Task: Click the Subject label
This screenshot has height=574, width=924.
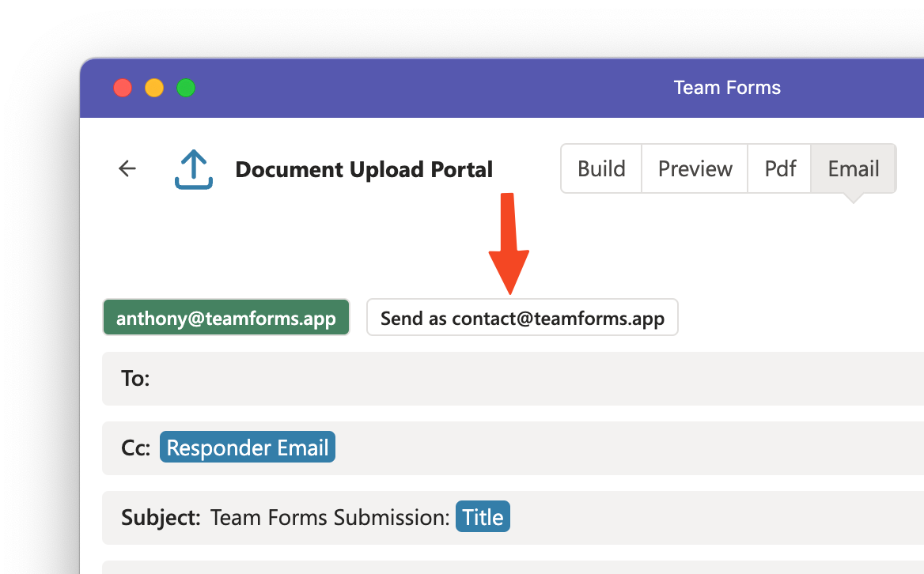Action: point(161,518)
